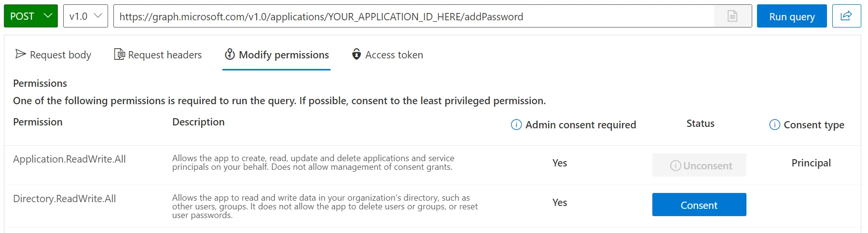Click the Request body send icon
Screen dimensions: 868x233
pos(21,54)
